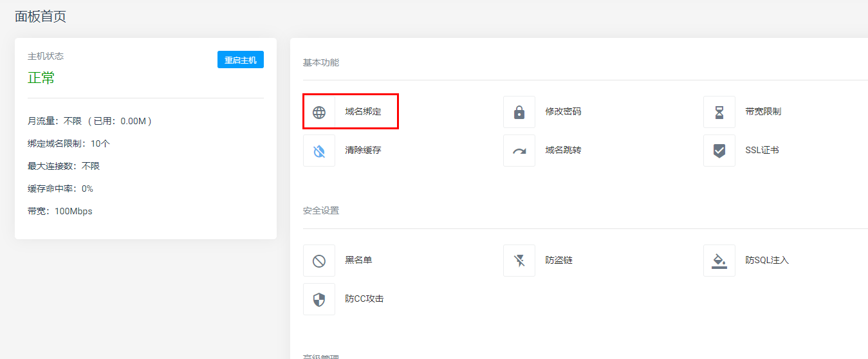Click the curved arrow icon for 域名跳转
The width and height of the screenshot is (868, 359).
tap(519, 151)
